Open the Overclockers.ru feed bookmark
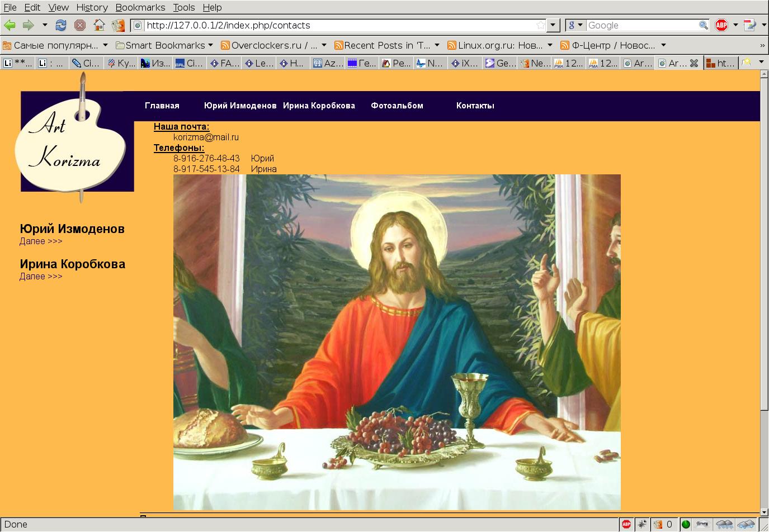The image size is (769, 532). tap(273, 45)
